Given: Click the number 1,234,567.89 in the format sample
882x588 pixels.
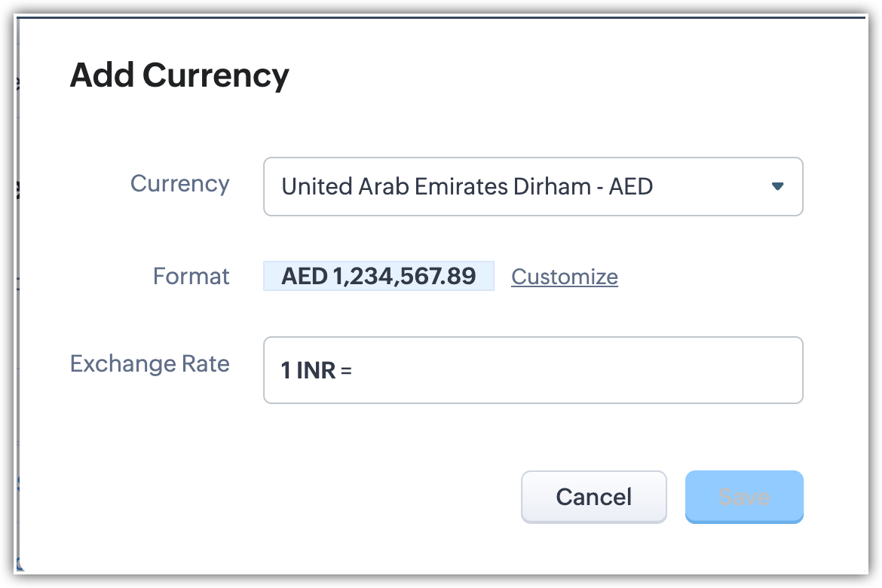Looking at the screenshot, I should point(404,276).
